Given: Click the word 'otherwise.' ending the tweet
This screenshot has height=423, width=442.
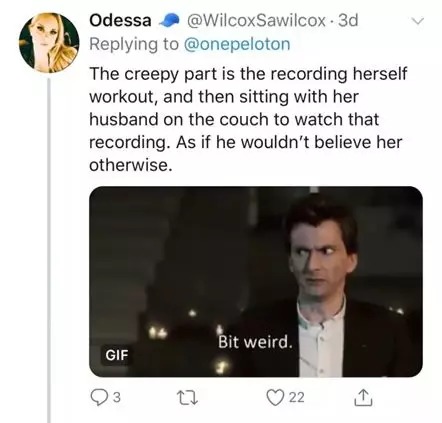Looking at the screenshot, I should (131, 165).
